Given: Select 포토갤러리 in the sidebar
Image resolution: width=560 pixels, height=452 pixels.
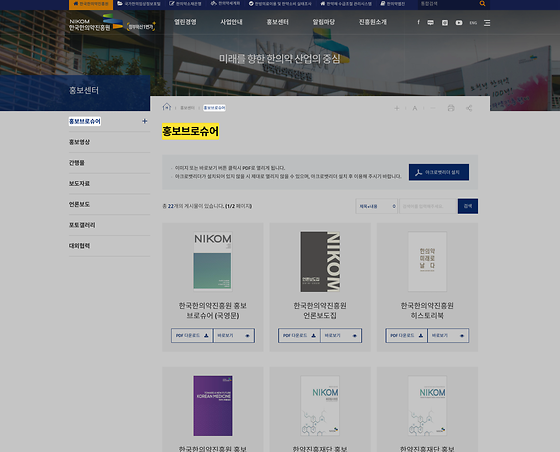Looking at the screenshot, I should point(82,225).
